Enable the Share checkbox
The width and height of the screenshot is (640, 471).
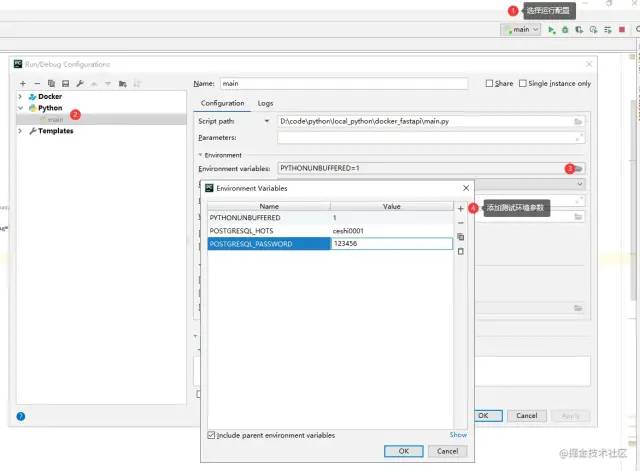(x=489, y=83)
